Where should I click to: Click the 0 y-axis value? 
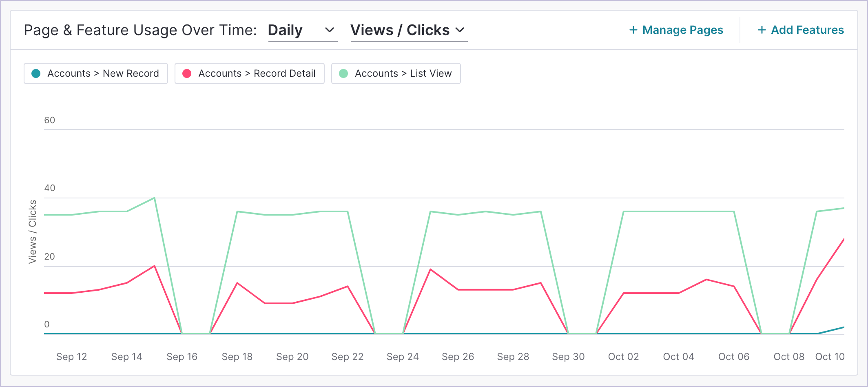click(47, 325)
